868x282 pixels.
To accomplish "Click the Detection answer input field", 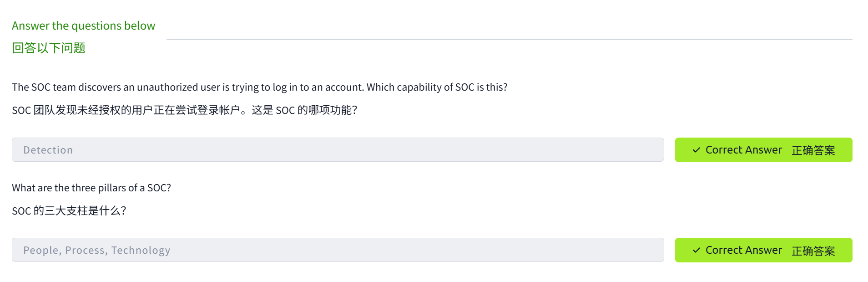I will 338,150.
